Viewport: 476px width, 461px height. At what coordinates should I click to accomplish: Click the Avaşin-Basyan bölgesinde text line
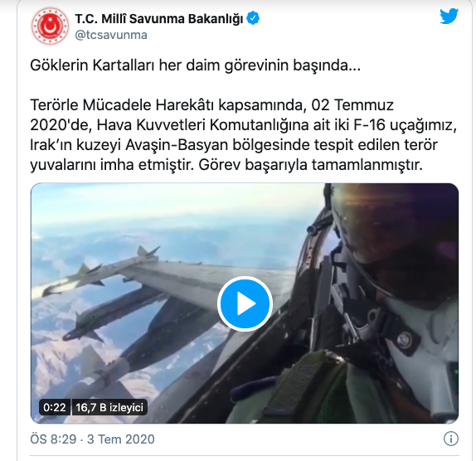234,145
